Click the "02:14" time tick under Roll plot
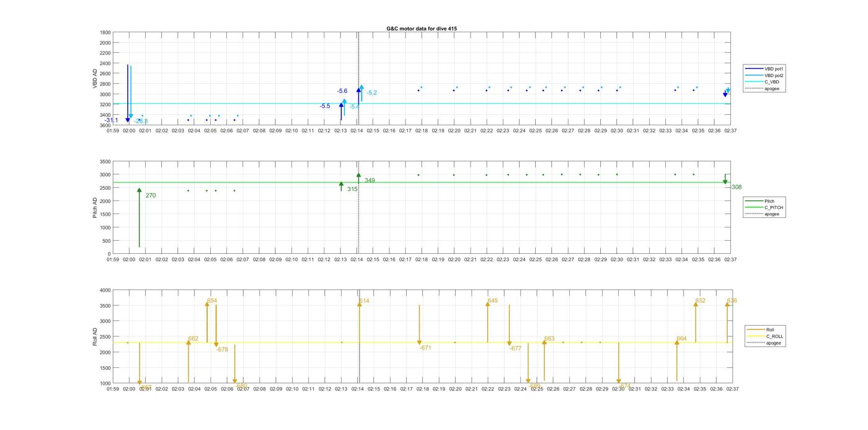868x430 pixels. tap(358, 389)
